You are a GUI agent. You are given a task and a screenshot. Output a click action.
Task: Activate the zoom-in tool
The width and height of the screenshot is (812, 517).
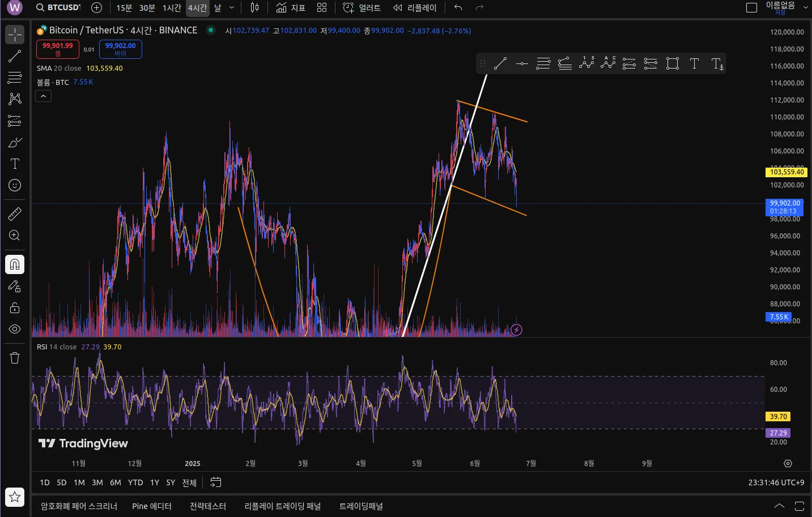click(x=15, y=235)
